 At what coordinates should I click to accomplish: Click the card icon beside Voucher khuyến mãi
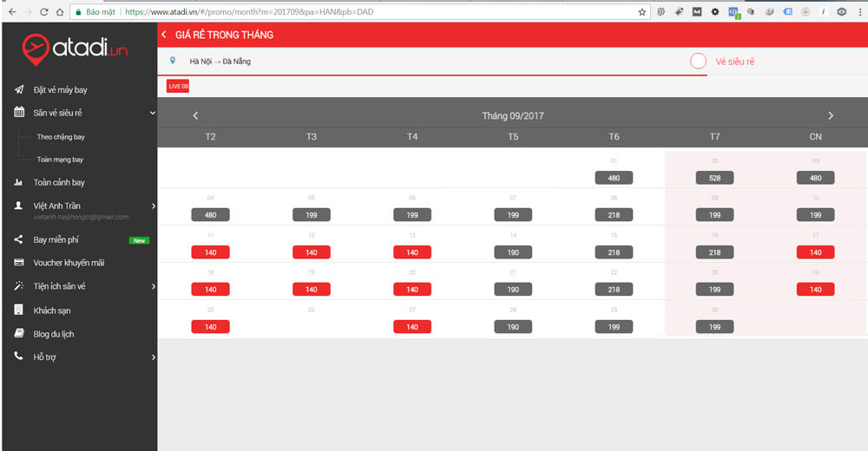(18, 263)
